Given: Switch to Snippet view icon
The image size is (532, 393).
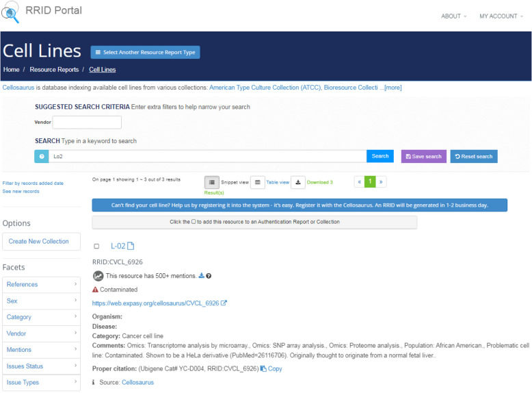Looking at the screenshot, I should 212,182.
